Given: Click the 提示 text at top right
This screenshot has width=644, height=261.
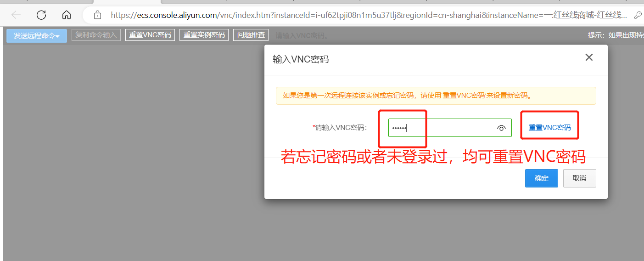Looking at the screenshot, I should 616,35.
